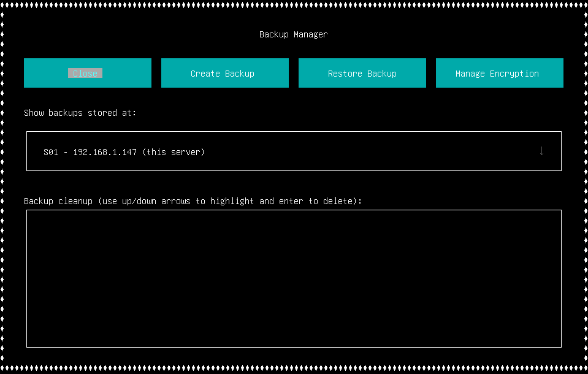Click the Backup Manager title text
Screen dimensions: 588x374
tap(293, 34)
